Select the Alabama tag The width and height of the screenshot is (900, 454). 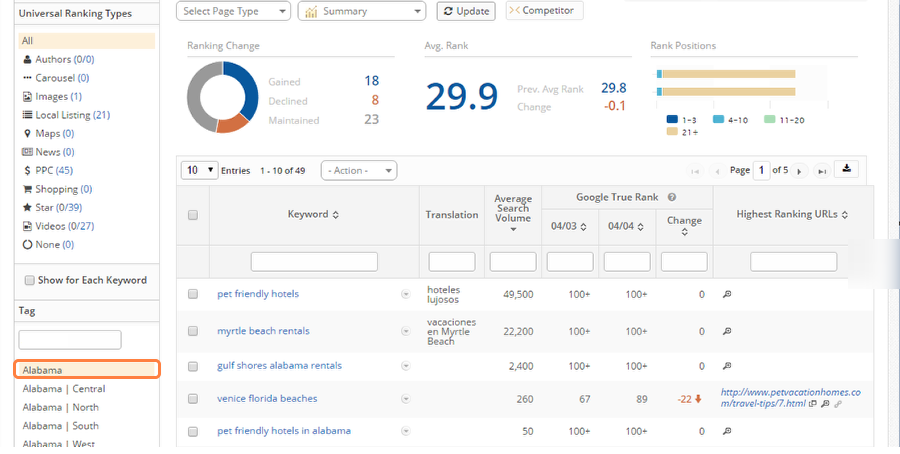[x=87, y=370]
